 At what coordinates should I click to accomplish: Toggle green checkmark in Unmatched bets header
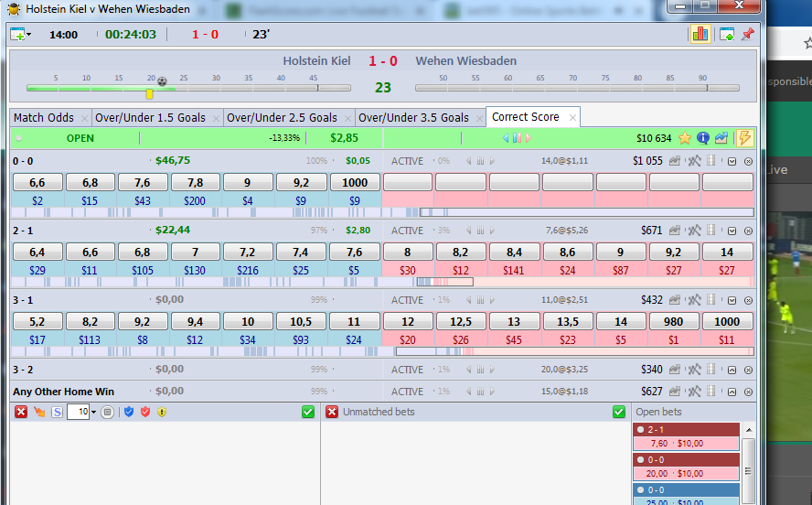tap(619, 412)
